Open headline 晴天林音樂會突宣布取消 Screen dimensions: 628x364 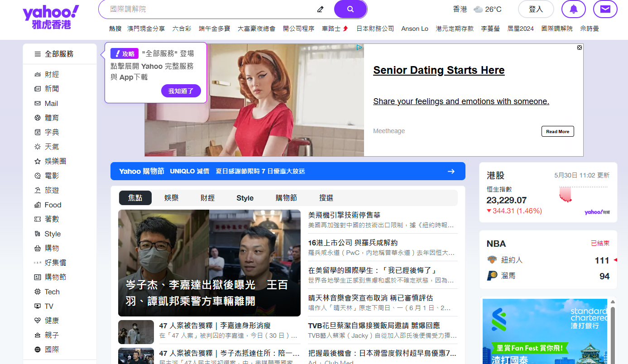point(371,298)
